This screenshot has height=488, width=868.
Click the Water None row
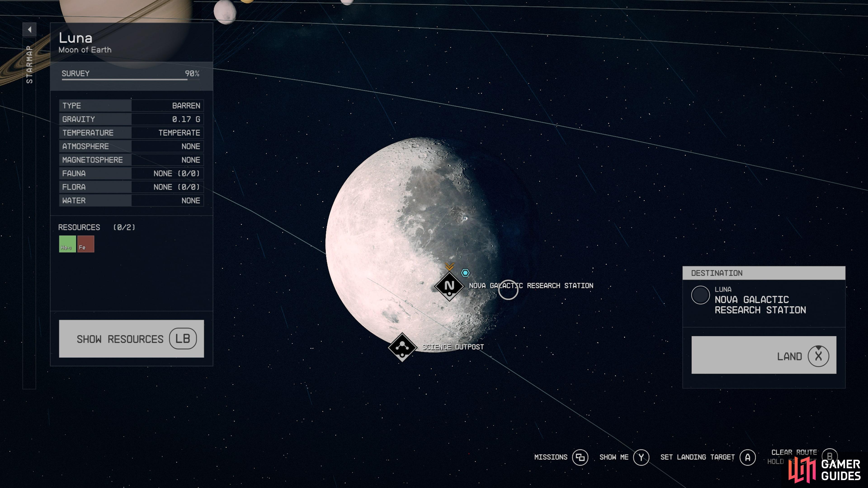click(131, 201)
